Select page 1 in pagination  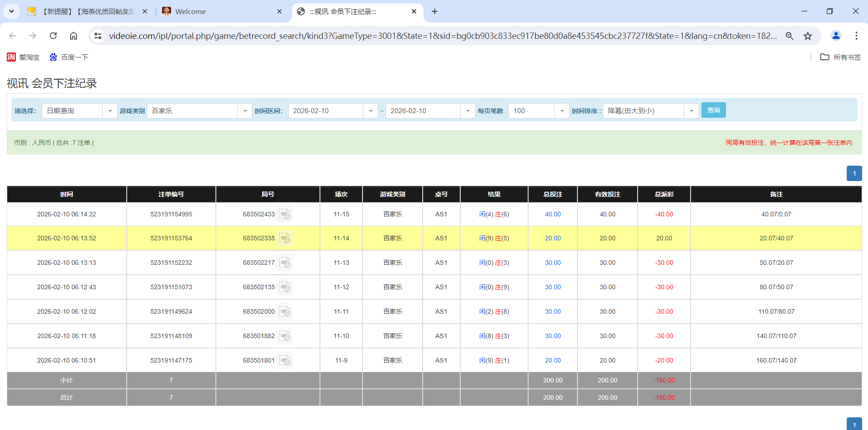[854, 173]
